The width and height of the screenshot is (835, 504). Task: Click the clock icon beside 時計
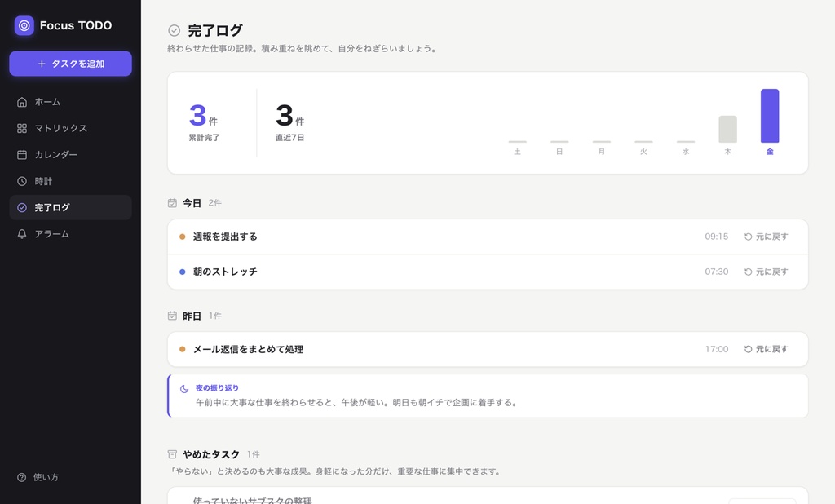(22, 181)
